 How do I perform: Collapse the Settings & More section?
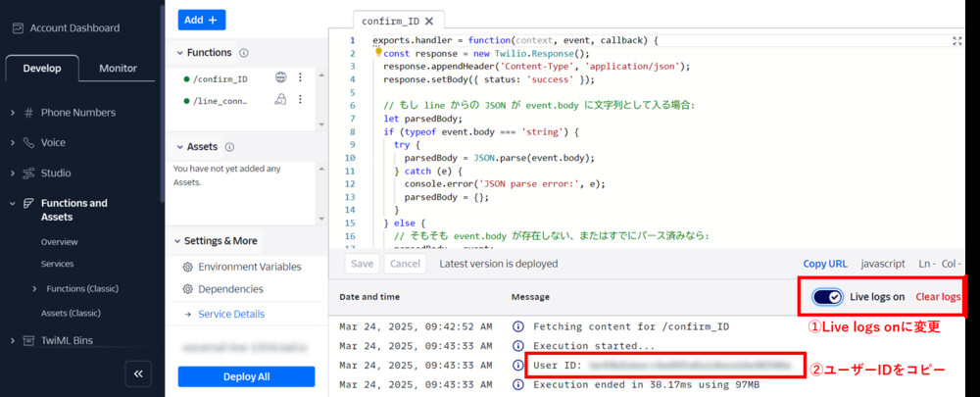[179, 241]
